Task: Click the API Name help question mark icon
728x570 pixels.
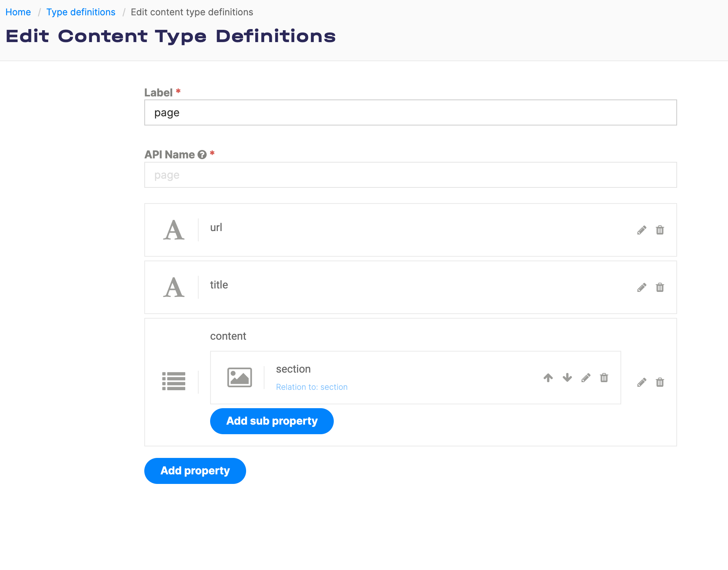Action: tap(202, 155)
